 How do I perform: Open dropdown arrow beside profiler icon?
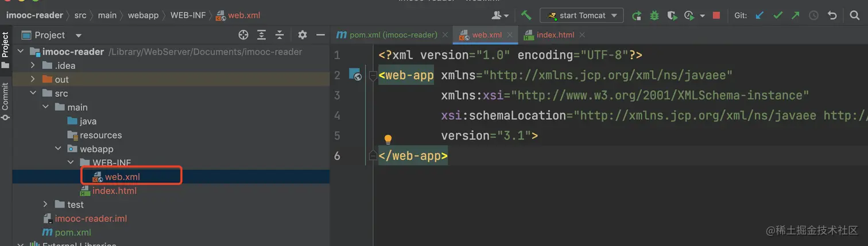[x=702, y=16]
